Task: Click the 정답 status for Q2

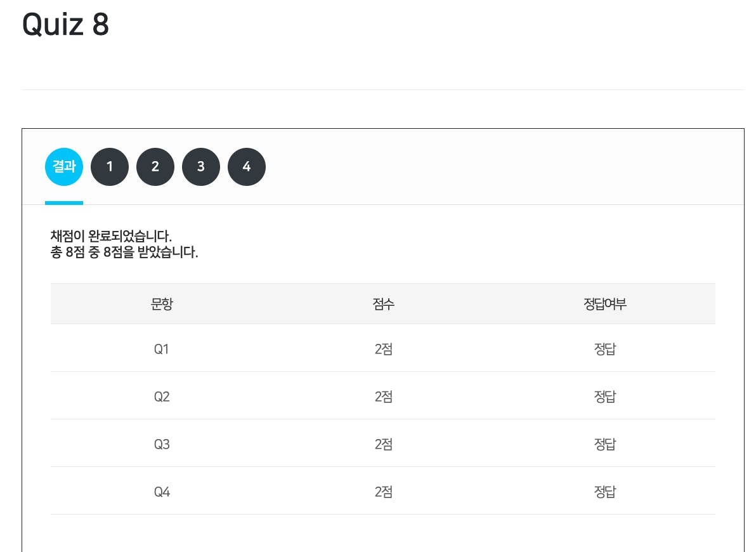Action: (x=605, y=397)
